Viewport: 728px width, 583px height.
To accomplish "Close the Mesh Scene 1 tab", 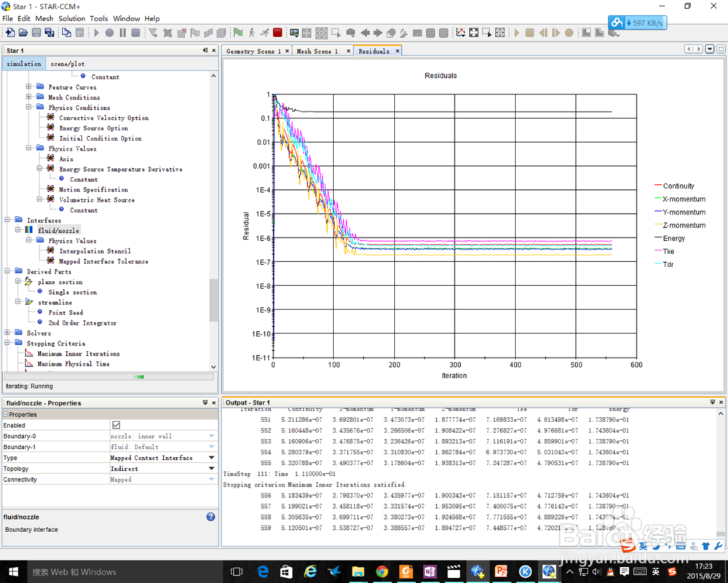I will [x=348, y=51].
